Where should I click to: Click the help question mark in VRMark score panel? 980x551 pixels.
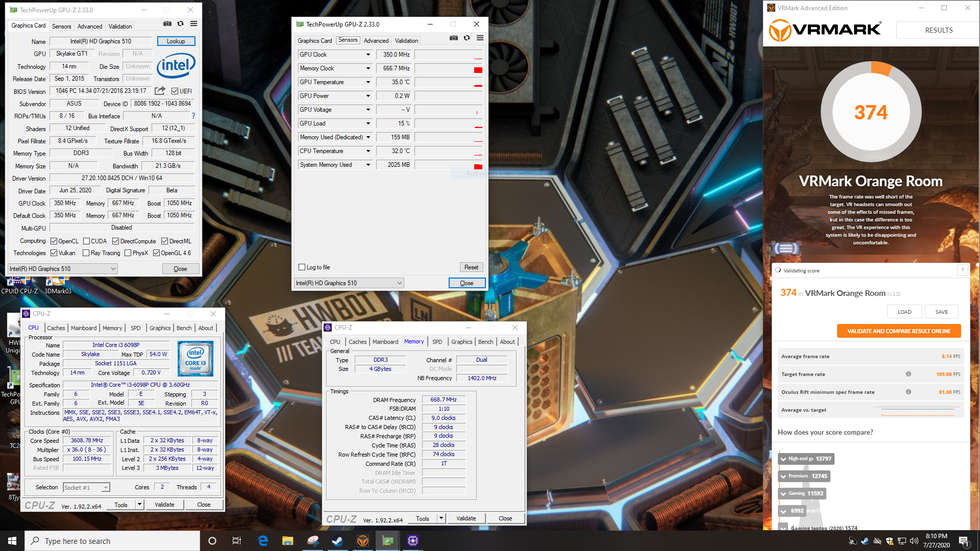coord(963,270)
